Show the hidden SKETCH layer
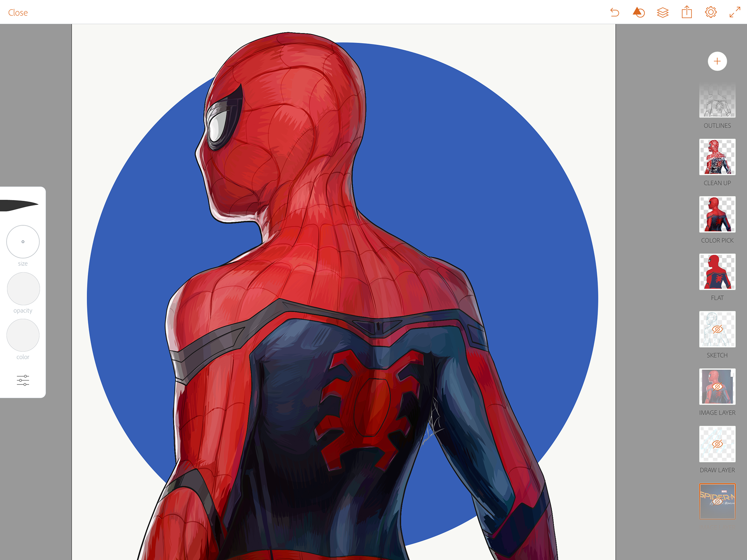This screenshot has width=747, height=560. [717, 329]
